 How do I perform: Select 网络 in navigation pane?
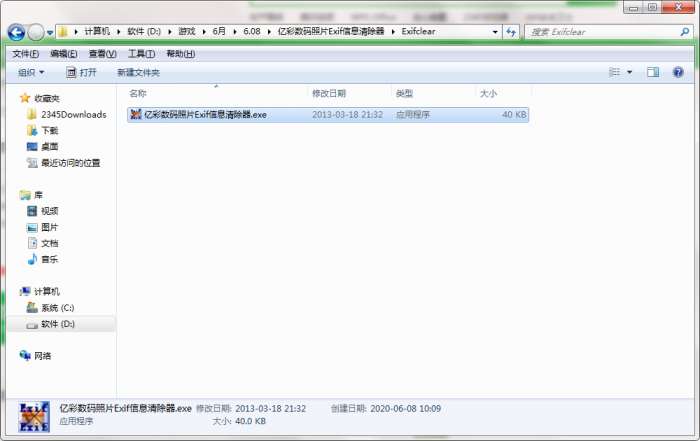[x=42, y=356]
